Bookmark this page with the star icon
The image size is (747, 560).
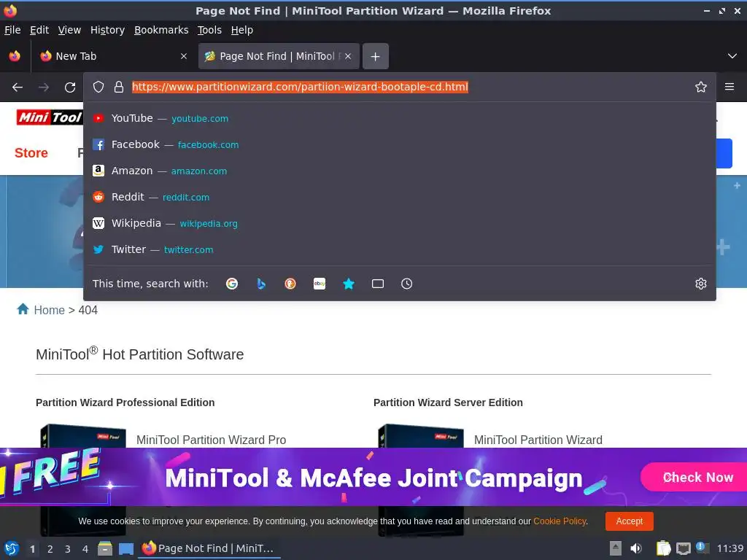(700, 87)
